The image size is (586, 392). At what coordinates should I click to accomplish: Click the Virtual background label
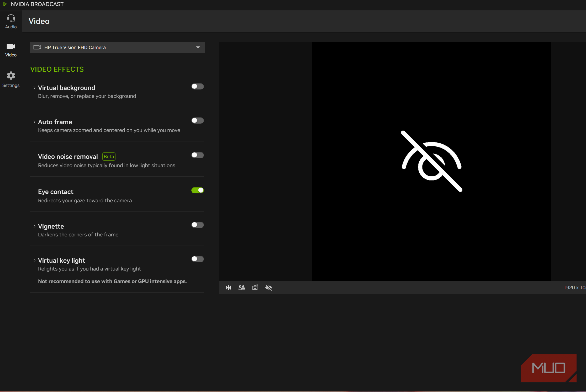67,88
